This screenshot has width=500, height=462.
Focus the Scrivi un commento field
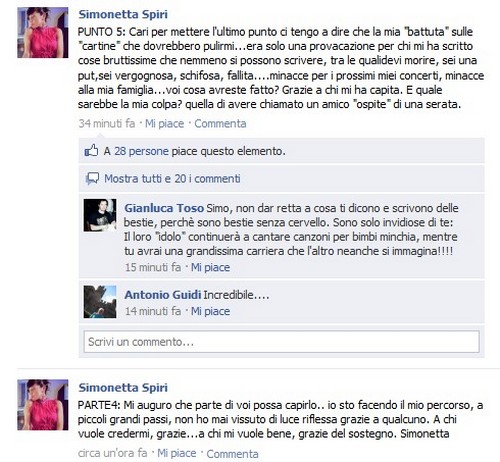point(282,342)
